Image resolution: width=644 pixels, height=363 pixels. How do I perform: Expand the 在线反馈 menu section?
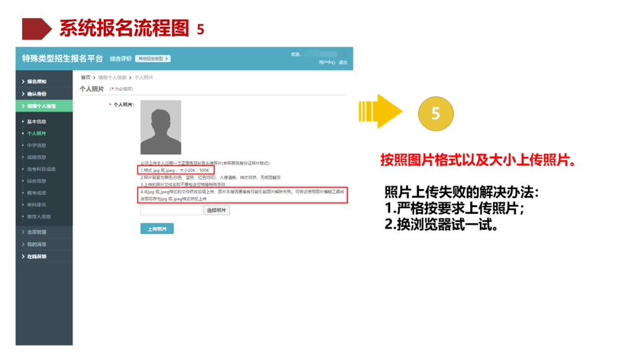pyautogui.click(x=44, y=257)
